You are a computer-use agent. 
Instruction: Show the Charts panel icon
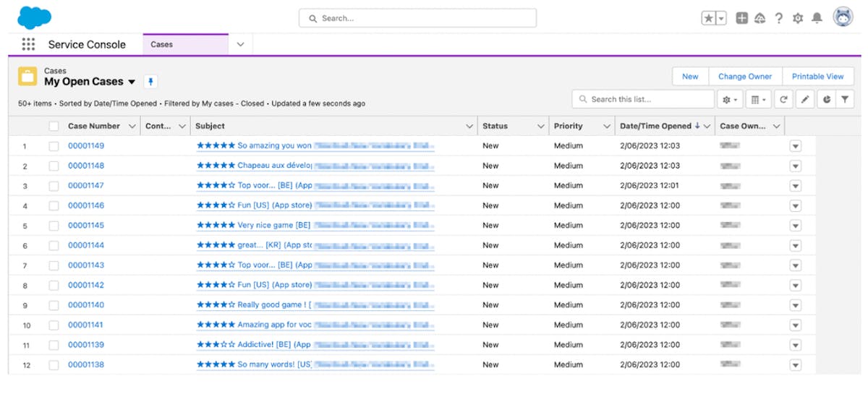coord(825,100)
